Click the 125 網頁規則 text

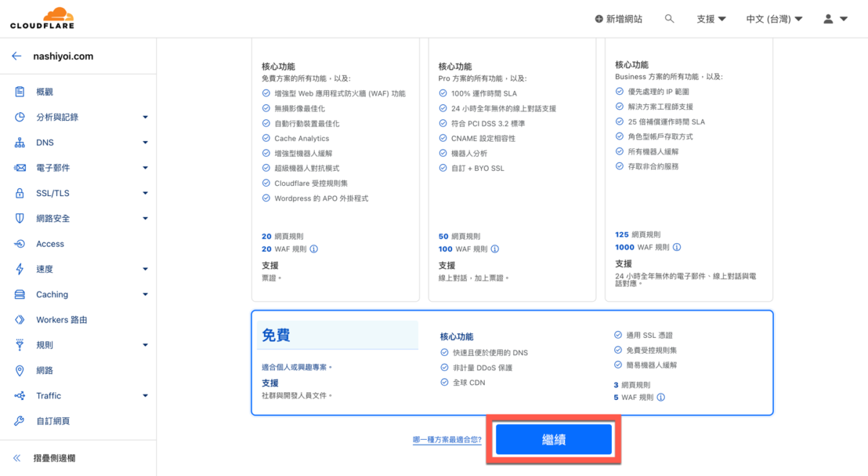pyautogui.click(x=637, y=234)
